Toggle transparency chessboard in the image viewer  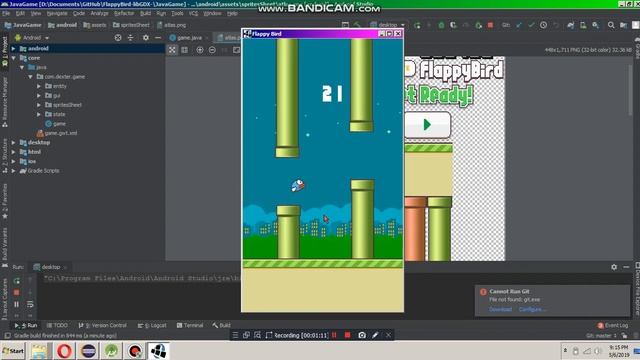point(172,50)
